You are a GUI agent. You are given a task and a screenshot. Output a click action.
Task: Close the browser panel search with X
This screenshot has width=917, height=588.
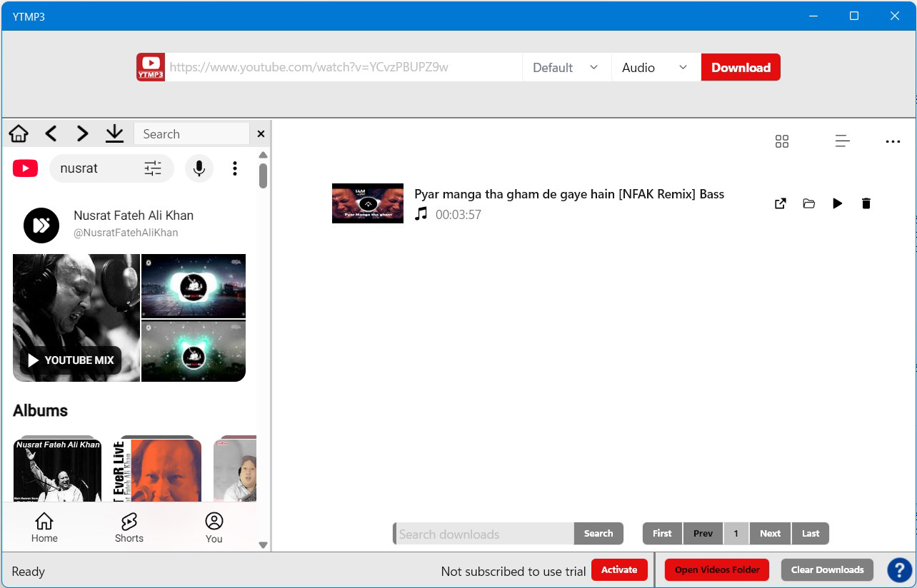(261, 133)
